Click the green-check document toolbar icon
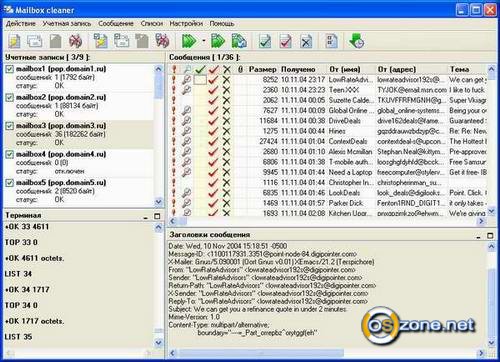 (265, 41)
